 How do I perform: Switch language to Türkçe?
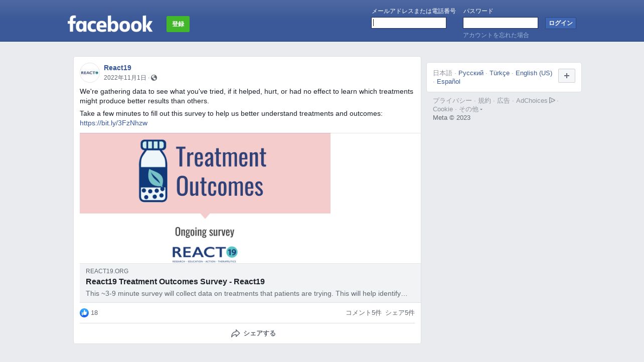500,73
